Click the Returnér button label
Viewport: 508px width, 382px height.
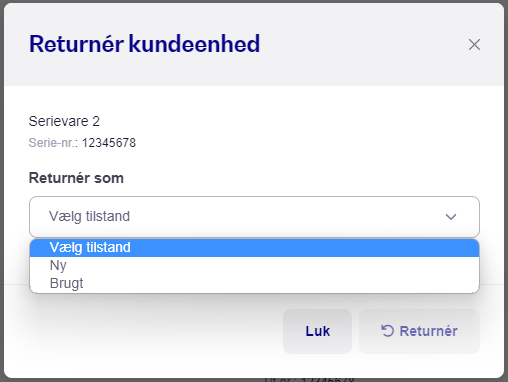[428, 331]
